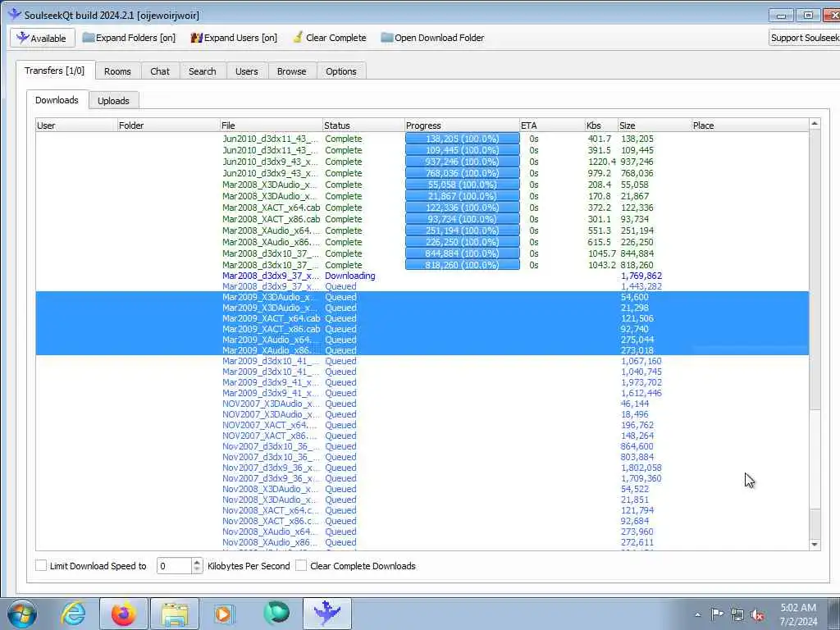Click the scroll up arrow of transfers list
This screenshot has width=840, height=630.
tap(815, 124)
